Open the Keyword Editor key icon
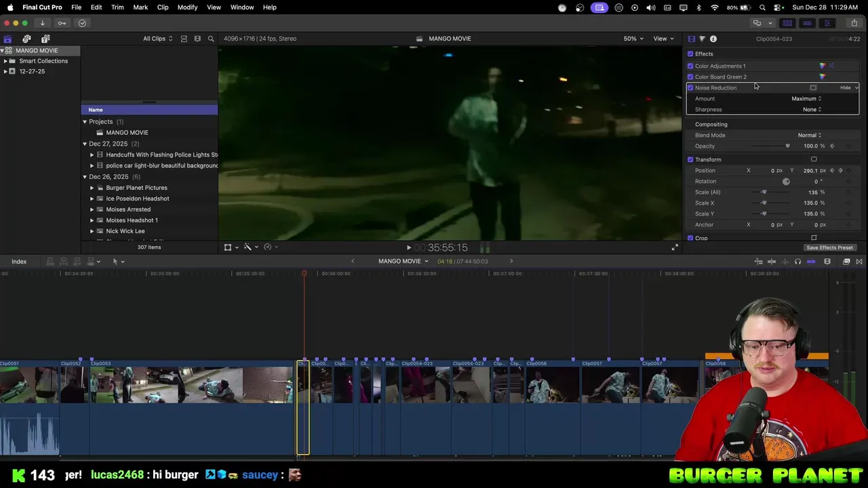The height and width of the screenshot is (488, 868). [x=62, y=23]
